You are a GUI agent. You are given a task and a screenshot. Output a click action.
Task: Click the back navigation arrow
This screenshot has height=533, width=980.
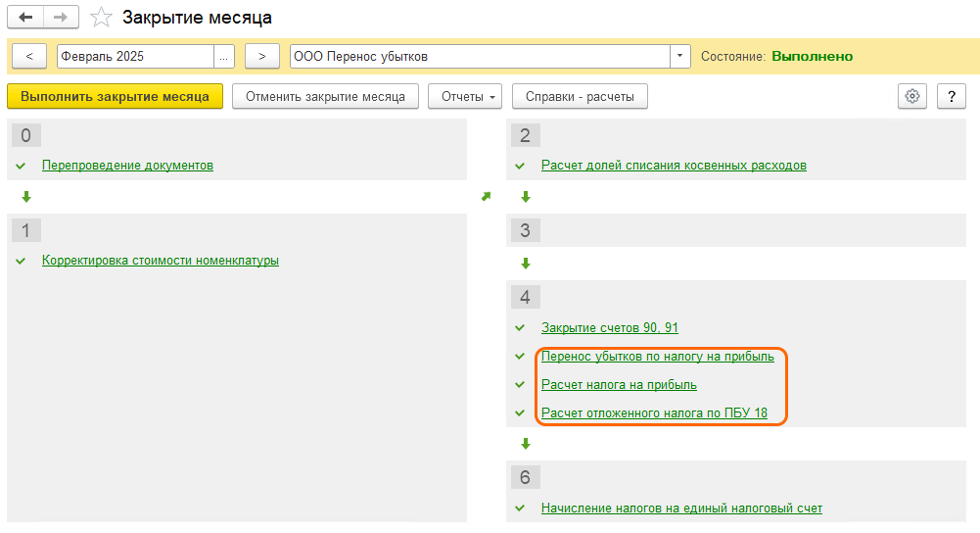26,18
